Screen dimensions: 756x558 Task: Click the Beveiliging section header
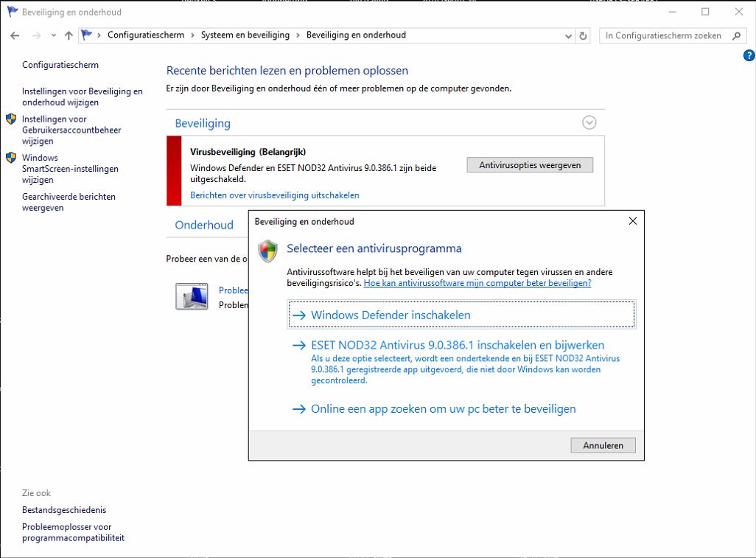(x=203, y=123)
